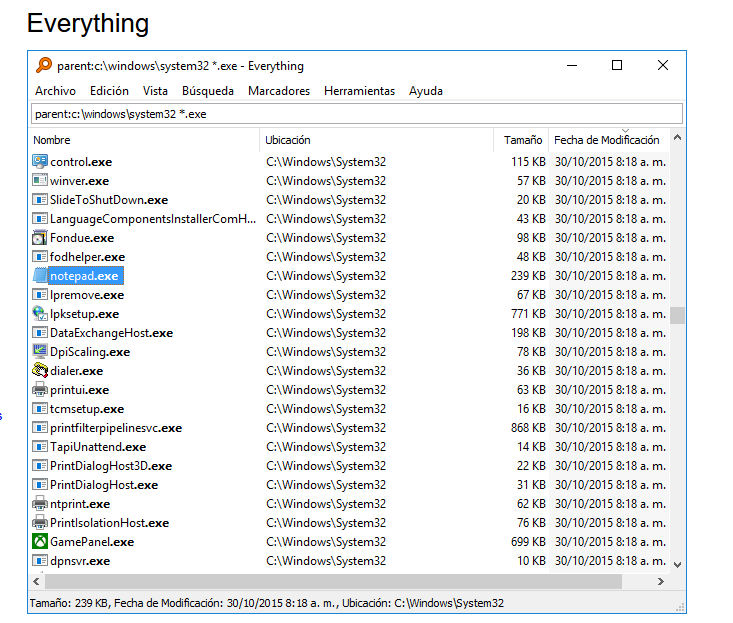Click the control.exe file icon
The width and height of the screenshot is (733, 623).
[x=40, y=162]
